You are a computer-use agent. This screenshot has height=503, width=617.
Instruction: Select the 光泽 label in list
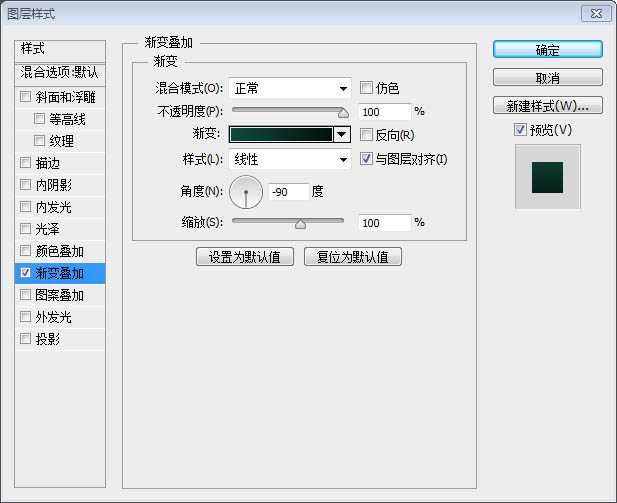tap(47, 229)
